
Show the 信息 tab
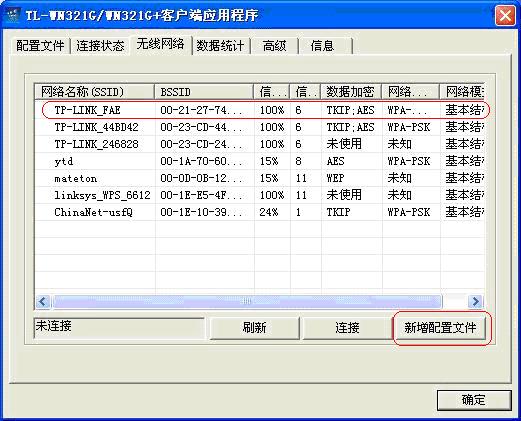click(322, 46)
